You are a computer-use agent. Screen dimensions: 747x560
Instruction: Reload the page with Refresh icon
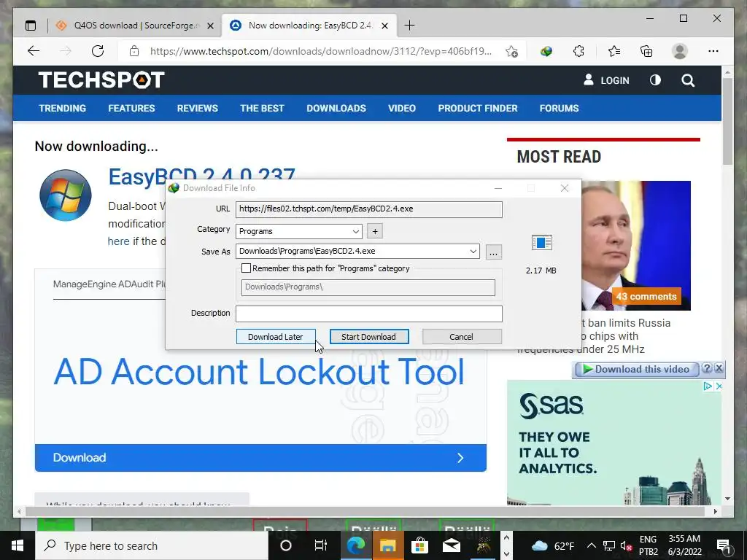[98, 51]
